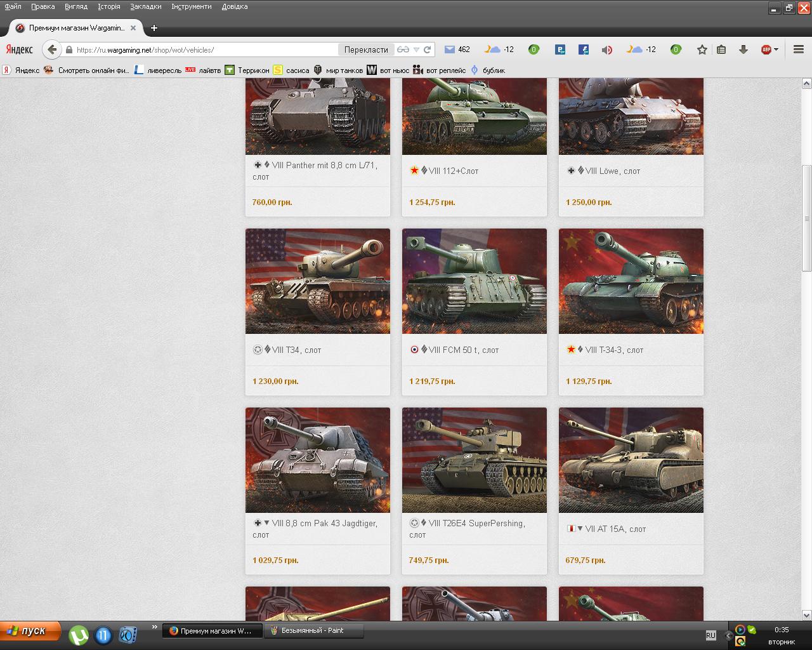
Task: Select the T-34-3 tank image
Action: (631, 281)
